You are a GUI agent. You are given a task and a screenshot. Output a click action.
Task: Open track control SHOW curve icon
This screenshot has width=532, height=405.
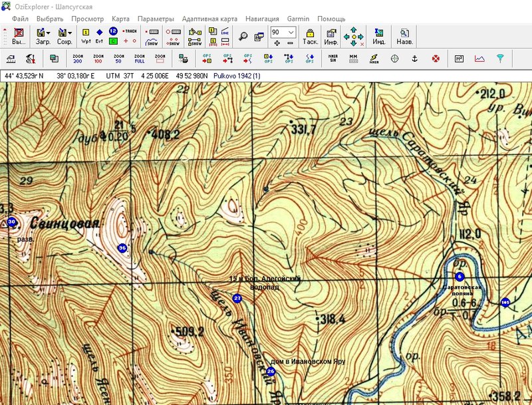coord(152,42)
